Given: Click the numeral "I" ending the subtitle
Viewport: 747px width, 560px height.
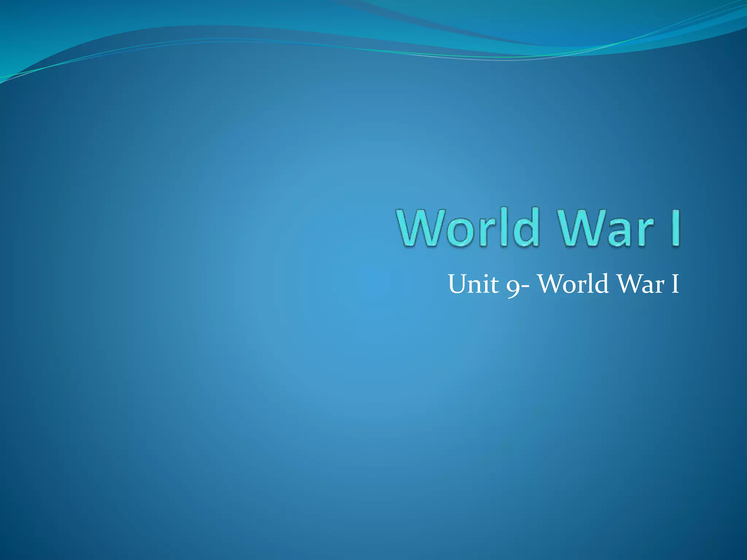Looking at the screenshot, I should click(x=674, y=284).
